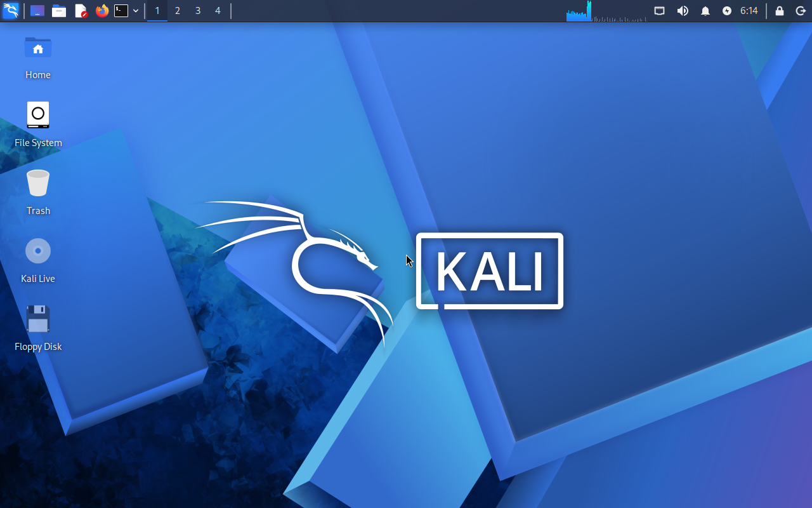This screenshot has width=812, height=508.
Task: Open the Kali applications menu
Action: coord(11,11)
